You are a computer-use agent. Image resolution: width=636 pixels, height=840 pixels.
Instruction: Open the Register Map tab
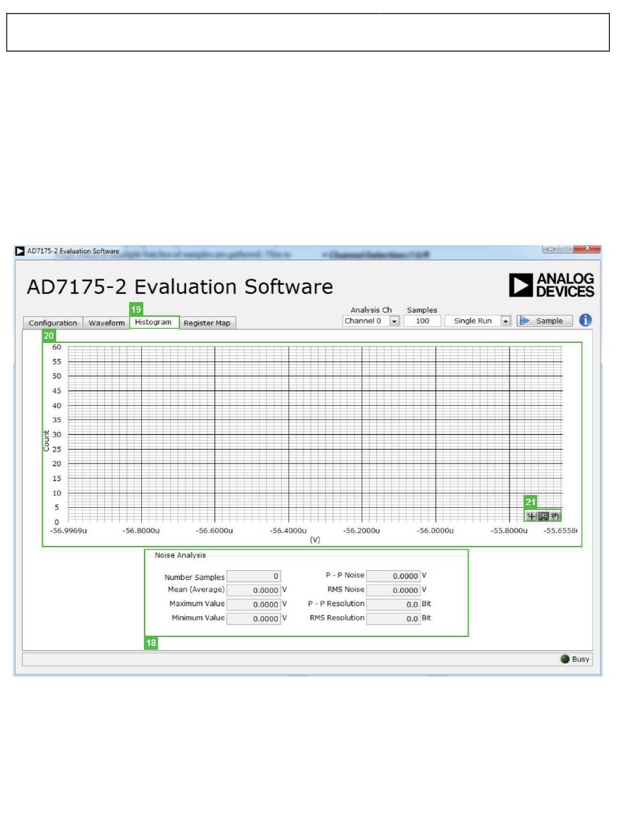click(207, 323)
